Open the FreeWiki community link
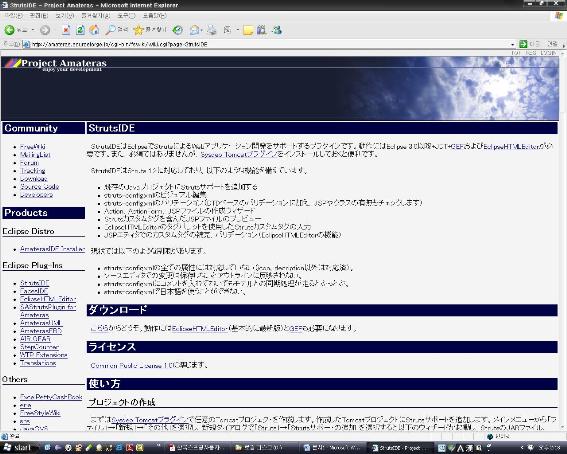The height and width of the screenshot is (454, 567). click(33, 147)
